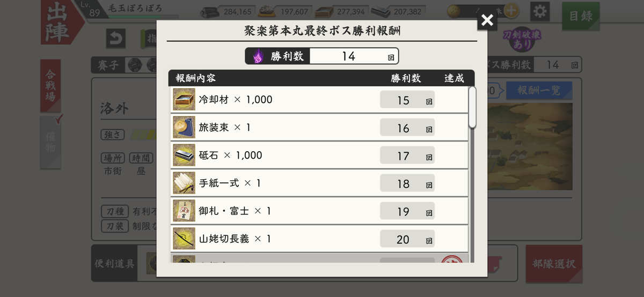Select the 催物 event tab

(50, 142)
